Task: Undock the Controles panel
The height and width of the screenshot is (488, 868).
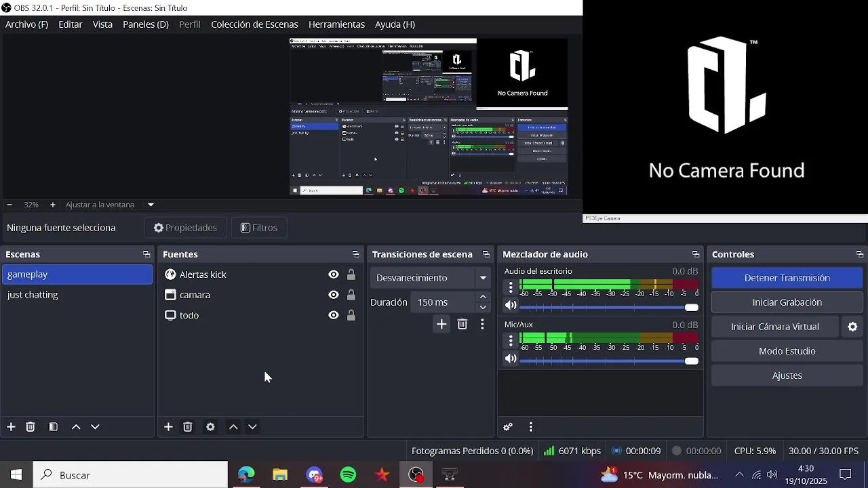Action: (x=860, y=254)
